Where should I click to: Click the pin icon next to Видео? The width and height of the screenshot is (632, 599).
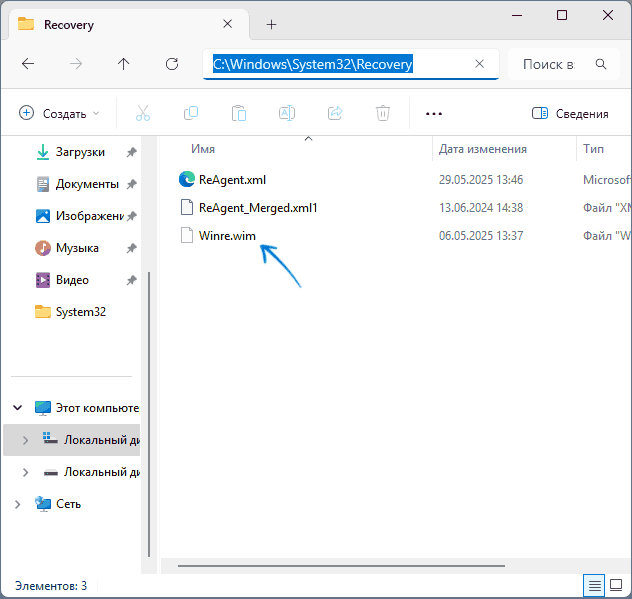tap(131, 280)
